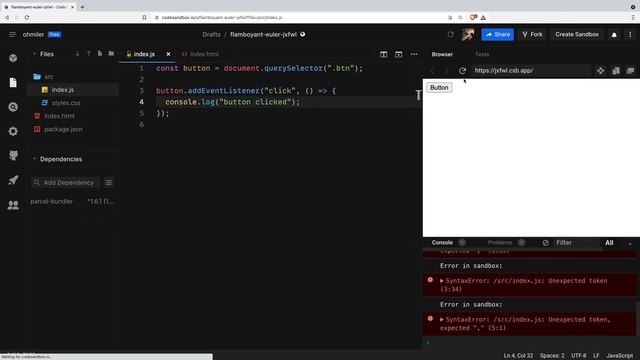Open the GitHub sidebar icon
640x360 pixels.
pos(13,156)
